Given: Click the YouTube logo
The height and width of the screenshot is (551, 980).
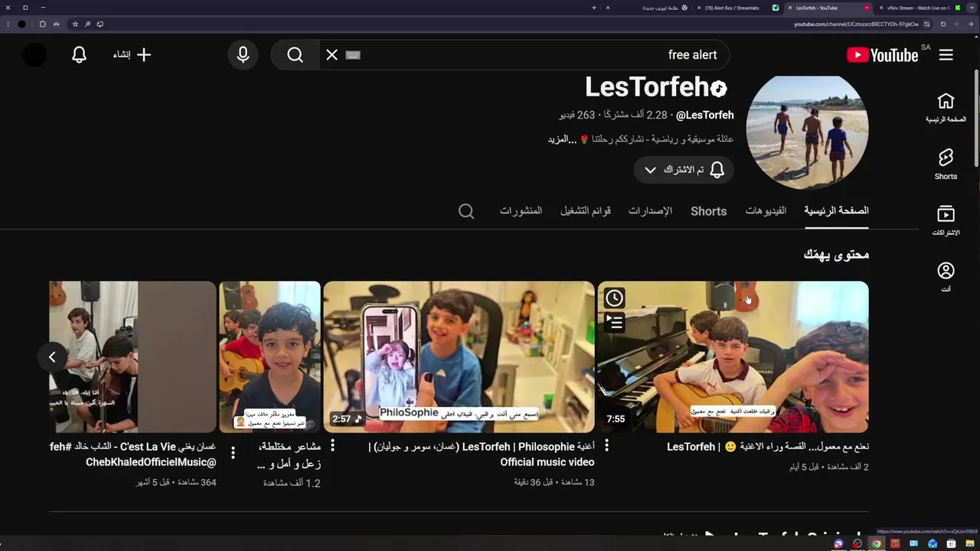Looking at the screenshot, I should 882,55.
